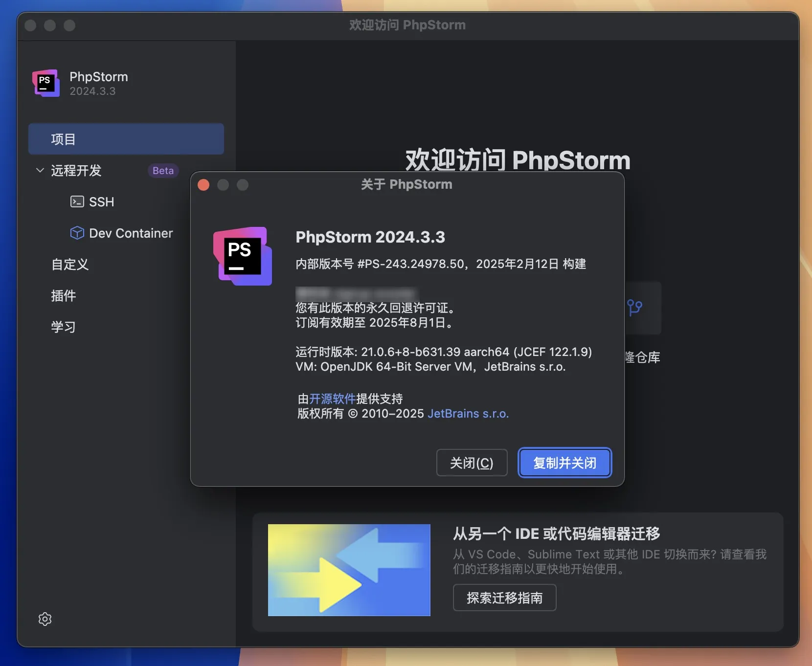The width and height of the screenshot is (812, 666).
Task: Click the large PS logo in About dialog
Action: (243, 256)
